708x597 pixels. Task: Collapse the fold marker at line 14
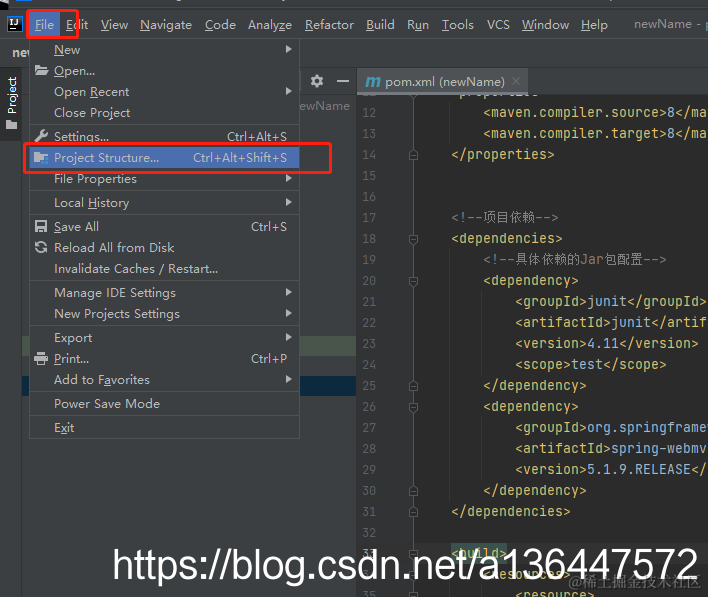pyautogui.click(x=413, y=155)
